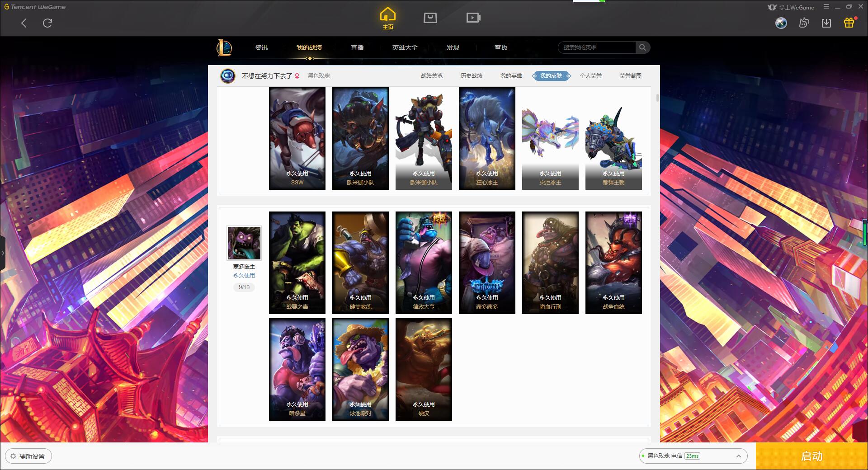Viewport: 868px width, 470px height.
Task: Open the 发现 tab
Action: click(453, 47)
